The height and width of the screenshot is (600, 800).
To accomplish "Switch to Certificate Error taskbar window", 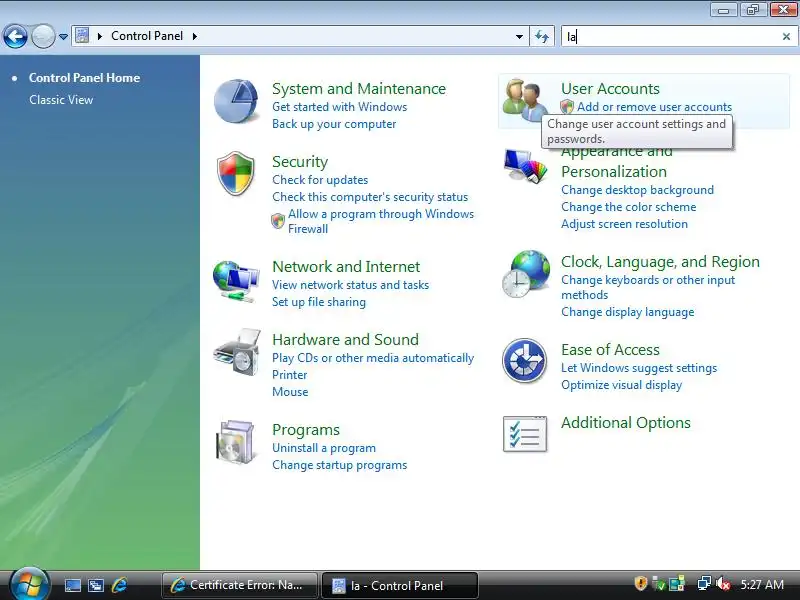I will click(x=240, y=585).
